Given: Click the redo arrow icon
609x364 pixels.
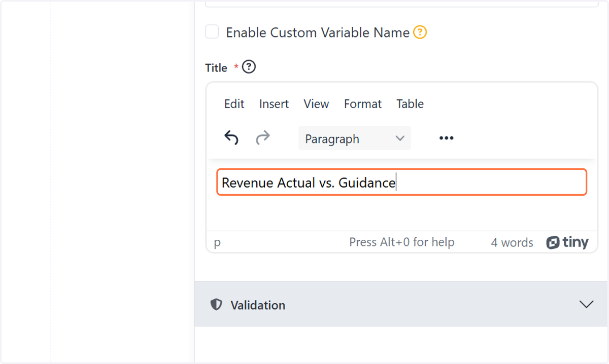Looking at the screenshot, I should [x=263, y=137].
